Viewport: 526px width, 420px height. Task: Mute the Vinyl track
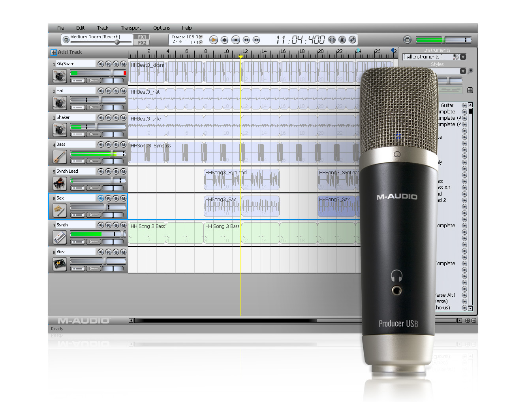click(x=123, y=252)
